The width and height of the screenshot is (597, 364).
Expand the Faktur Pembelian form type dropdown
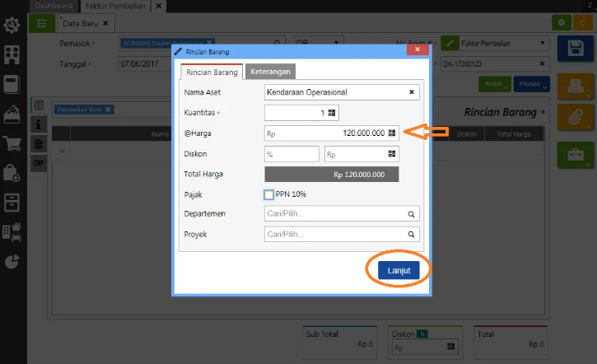(x=542, y=43)
